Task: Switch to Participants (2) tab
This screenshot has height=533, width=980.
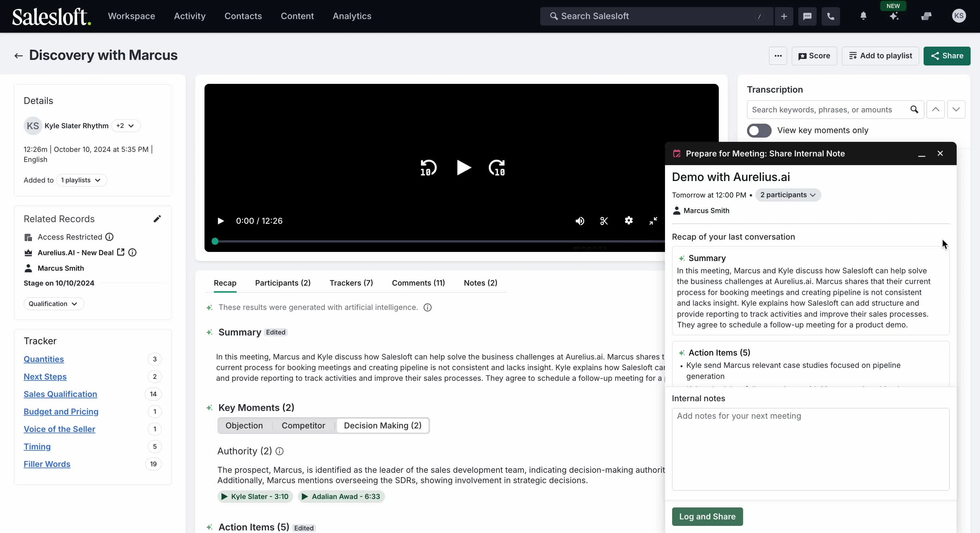Action: [283, 283]
